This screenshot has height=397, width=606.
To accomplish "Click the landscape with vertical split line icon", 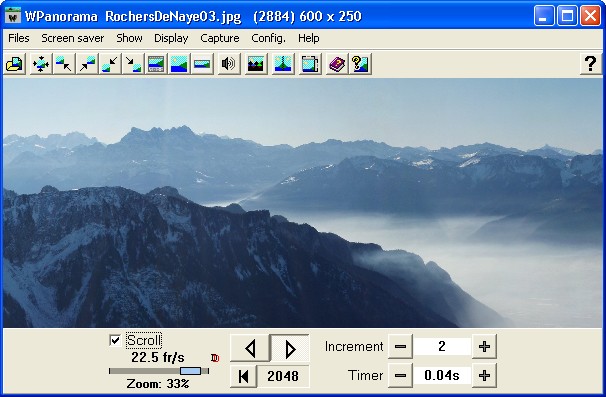I will pyautogui.click(x=283, y=64).
